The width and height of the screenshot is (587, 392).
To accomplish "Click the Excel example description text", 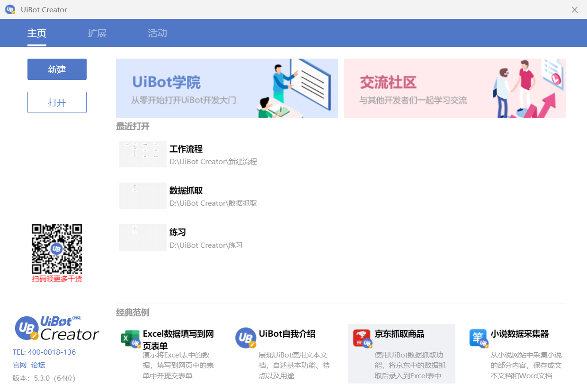I will pyautogui.click(x=178, y=366).
